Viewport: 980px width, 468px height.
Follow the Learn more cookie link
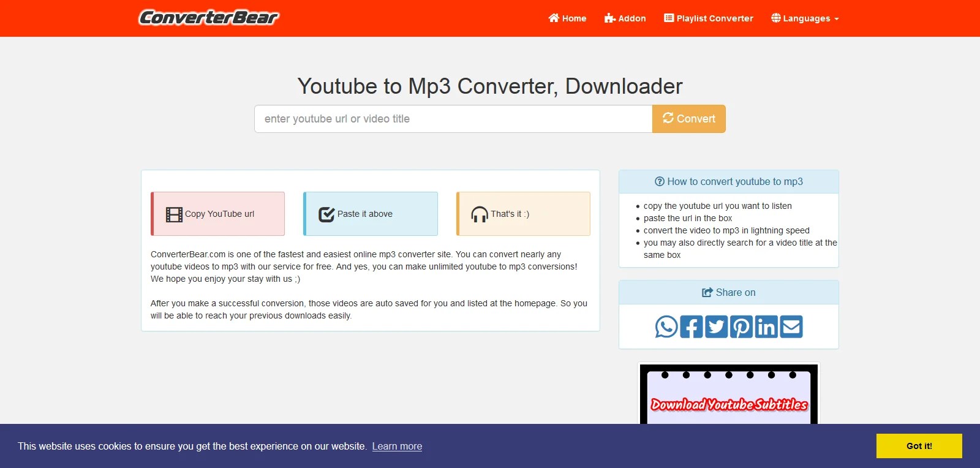(397, 446)
